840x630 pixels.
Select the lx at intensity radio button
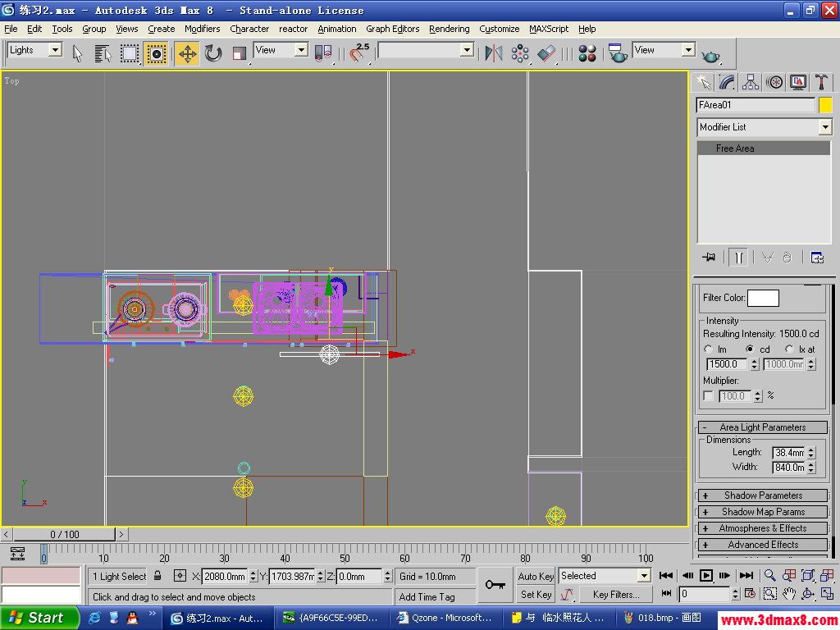click(789, 349)
